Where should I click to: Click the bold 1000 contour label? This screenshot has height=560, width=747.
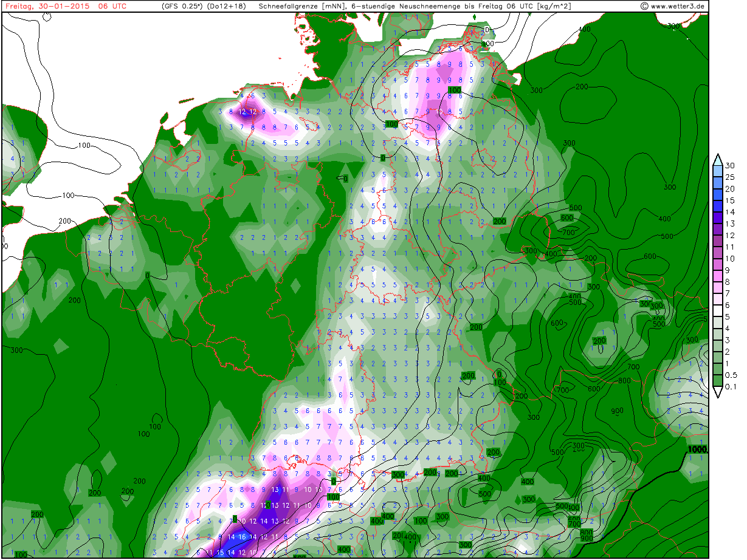pyautogui.click(x=697, y=450)
